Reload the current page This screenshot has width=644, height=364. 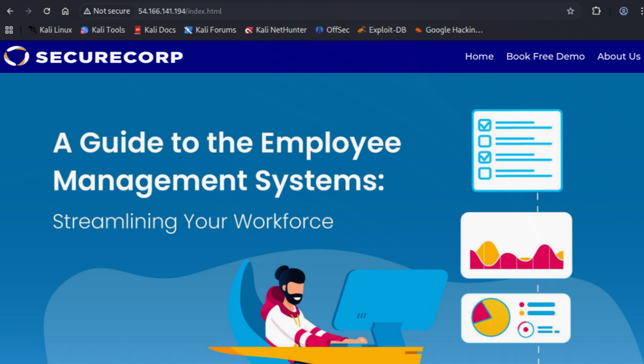[x=47, y=11]
